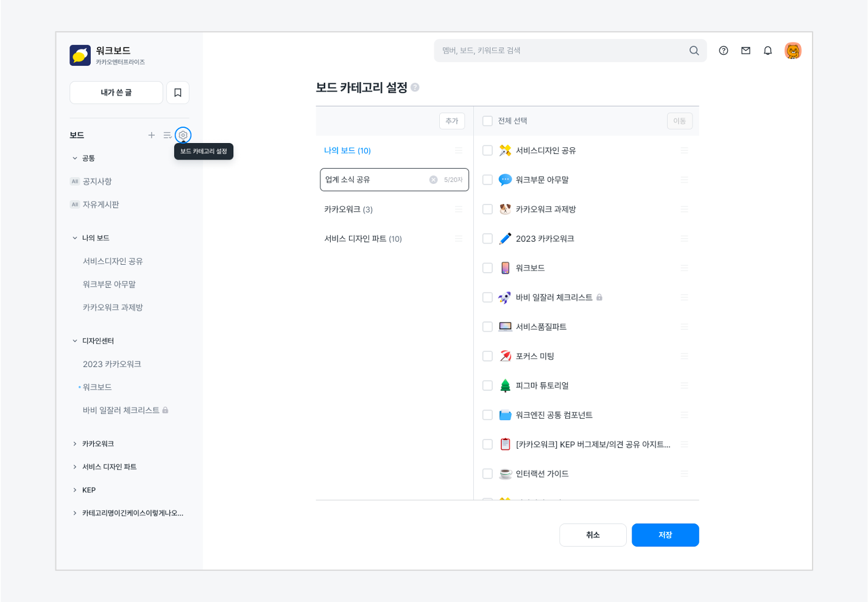
Task: Click drag handle of 카카오워크 (3) category
Action: pos(459,209)
